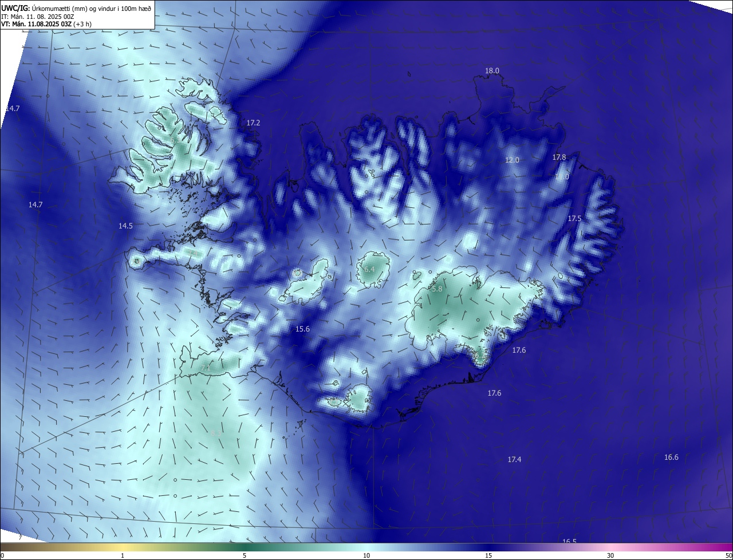
Task: Click the 0 tick on the colour scale
Action: [2, 555]
